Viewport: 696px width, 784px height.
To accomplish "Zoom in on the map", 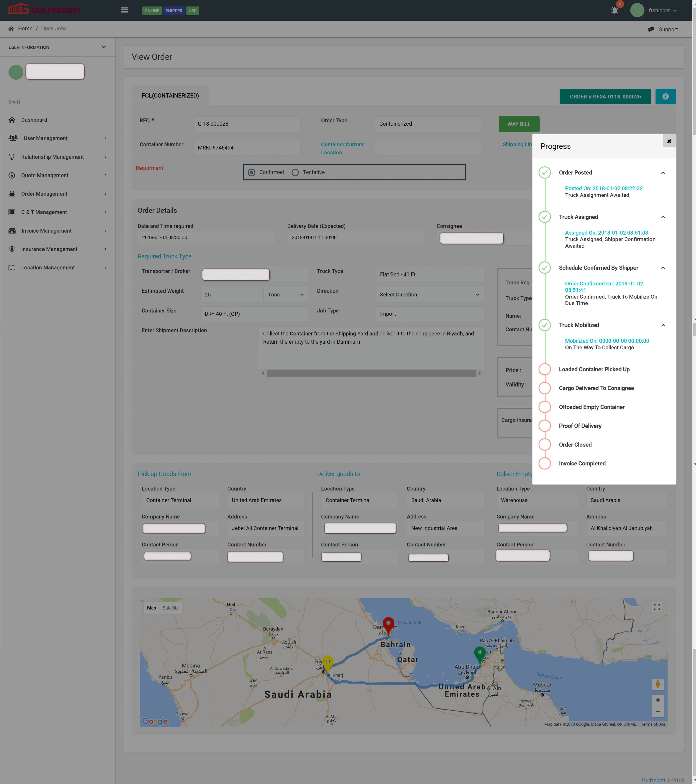I will [x=658, y=700].
